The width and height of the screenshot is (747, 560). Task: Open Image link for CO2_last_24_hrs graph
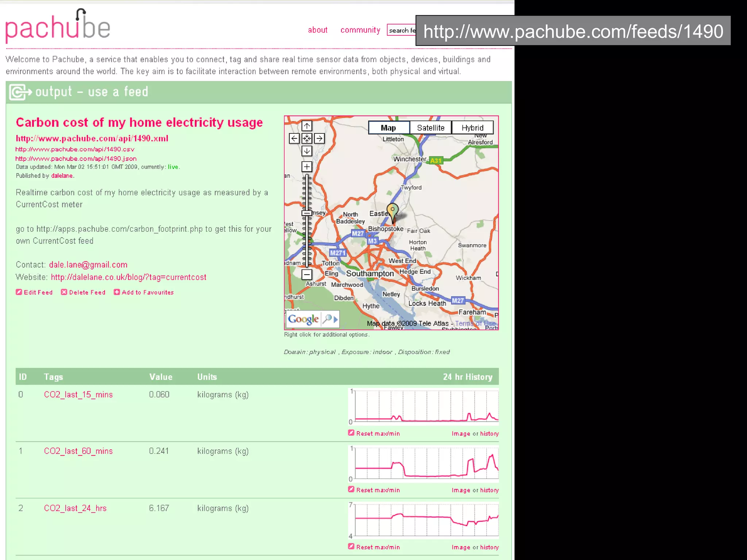tap(461, 547)
